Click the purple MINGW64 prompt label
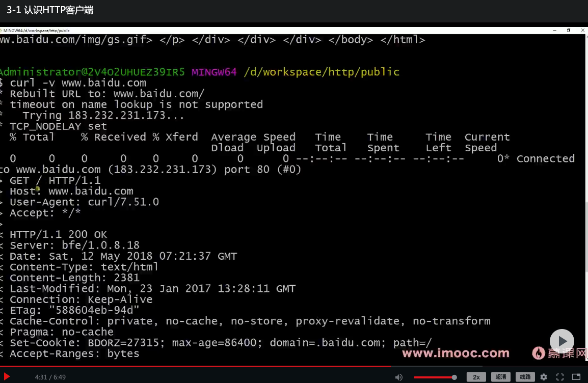The image size is (588, 383). (214, 72)
